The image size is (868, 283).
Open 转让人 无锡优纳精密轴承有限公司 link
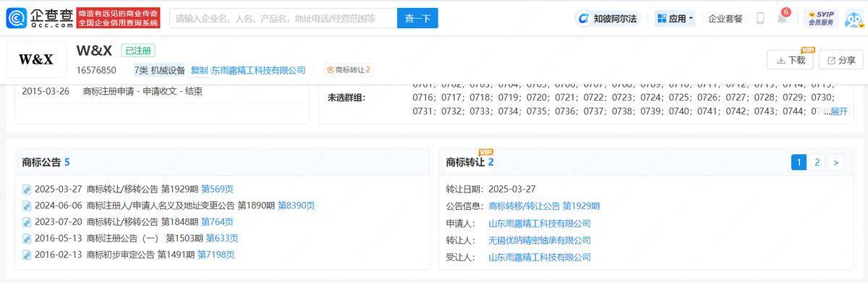(x=540, y=240)
